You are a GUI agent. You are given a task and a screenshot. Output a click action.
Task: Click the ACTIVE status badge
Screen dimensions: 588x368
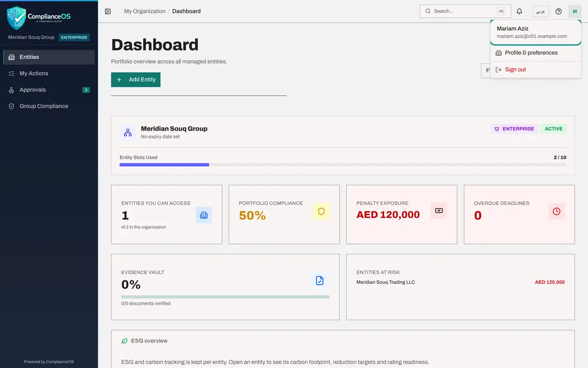tap(554, 129)
